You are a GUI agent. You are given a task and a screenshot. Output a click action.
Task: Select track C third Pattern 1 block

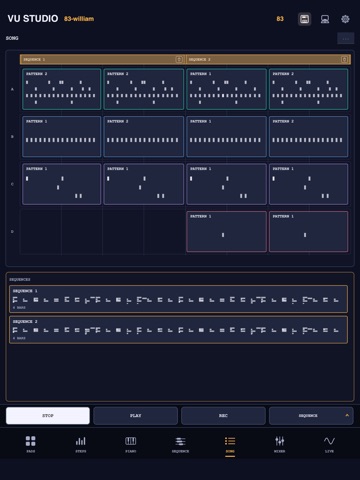pos(226,184)
